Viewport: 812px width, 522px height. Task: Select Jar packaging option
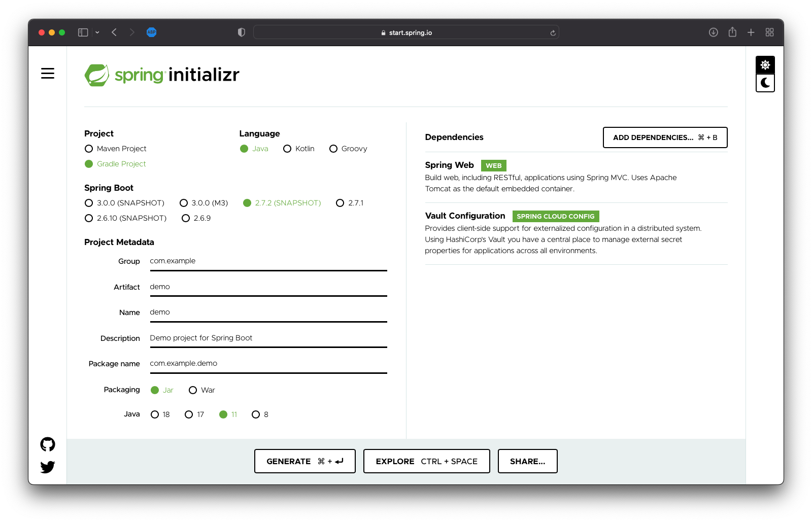coord(162,390)
